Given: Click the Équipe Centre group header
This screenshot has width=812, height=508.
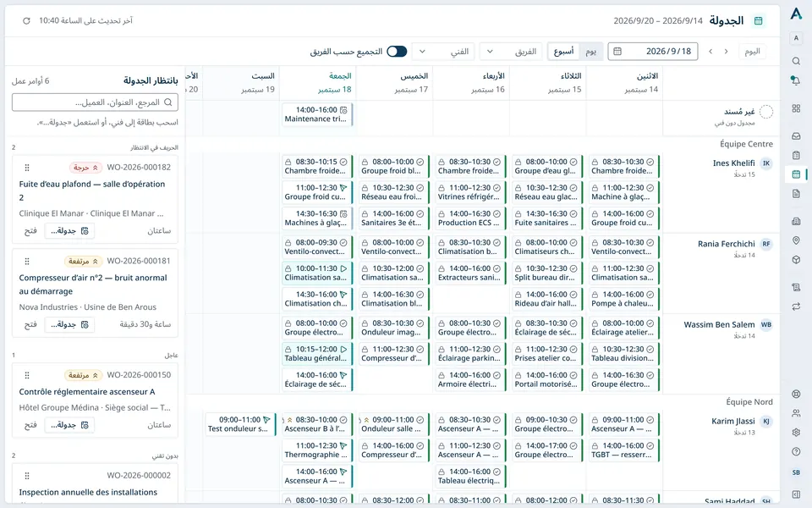Looking at the screenshot, I should tap(746, 144).
